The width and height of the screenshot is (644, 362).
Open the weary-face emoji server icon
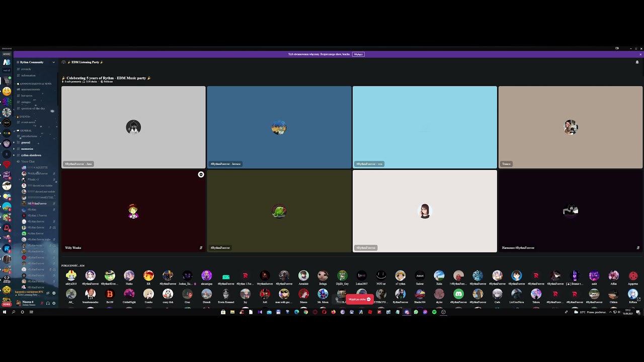pyautogui.click(x=7, y=91)
